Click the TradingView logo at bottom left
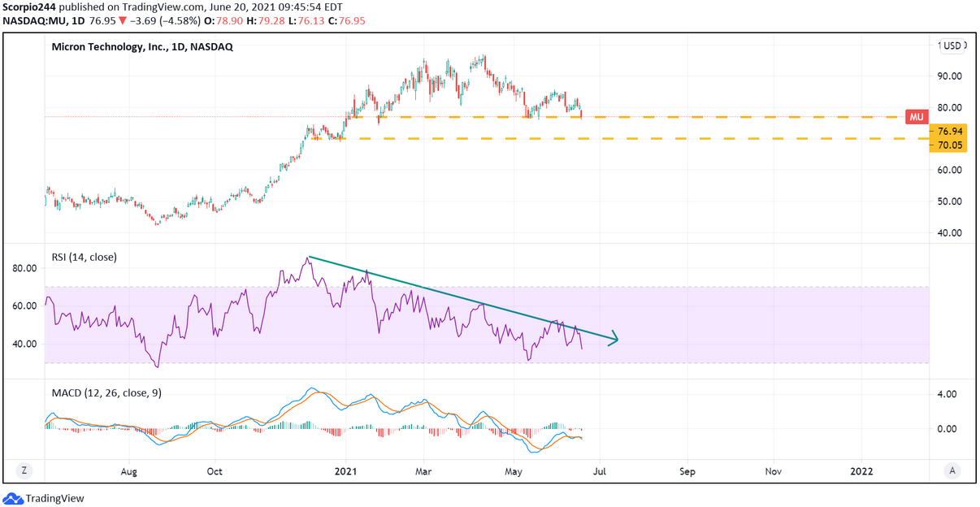This screenshot has width=980, height=507. click(x=44, y=498)
